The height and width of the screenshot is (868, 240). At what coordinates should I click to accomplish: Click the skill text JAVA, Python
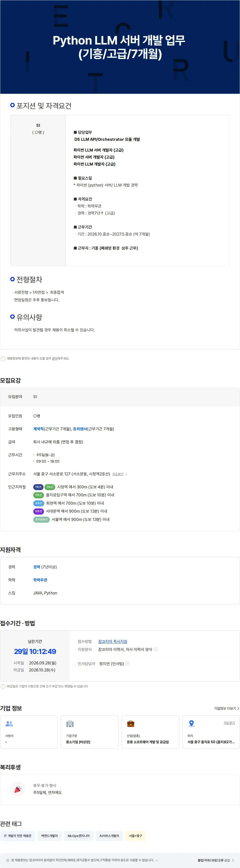click(45, 593)
